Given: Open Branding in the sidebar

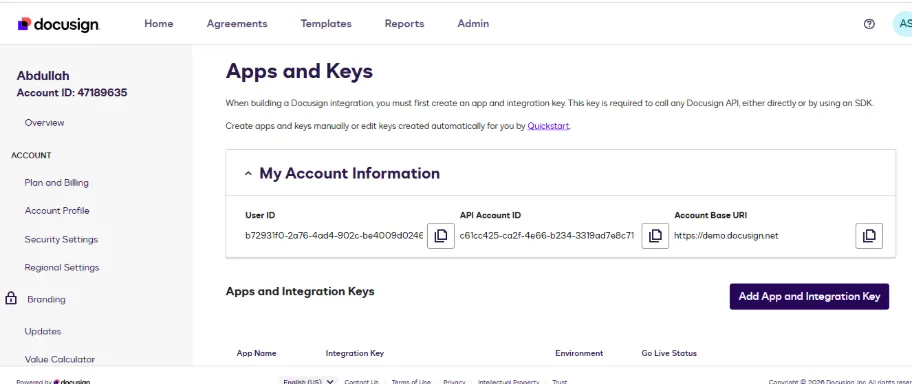Looking at the screenshot, I should 47,300.
